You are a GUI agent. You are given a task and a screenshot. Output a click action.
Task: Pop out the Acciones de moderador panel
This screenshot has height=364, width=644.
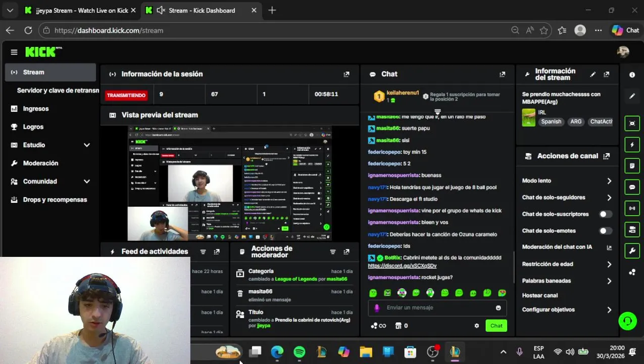[346, 252]
